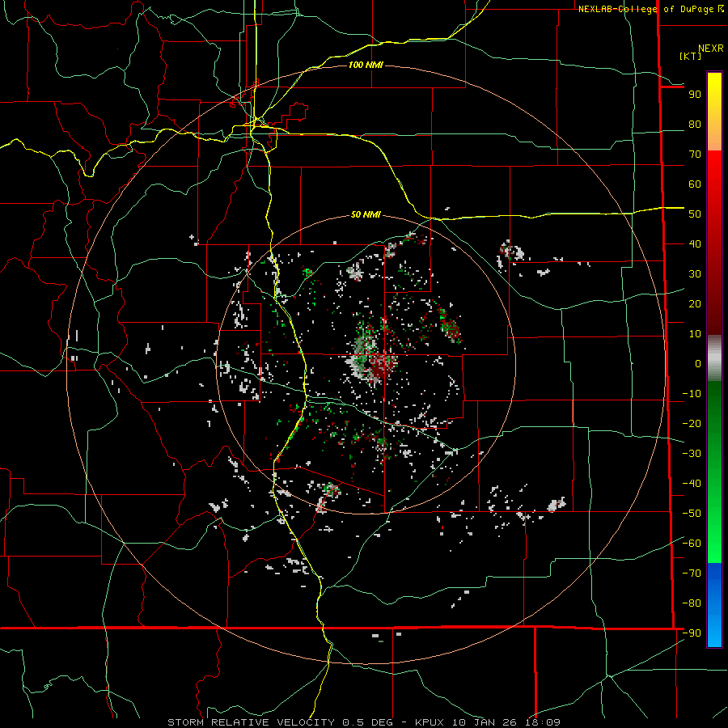The width and height of the screenshot is (728, 728).
Task: Click the "NEXLAB-College of DuPage" header text
Action: [x=647, y=9]
